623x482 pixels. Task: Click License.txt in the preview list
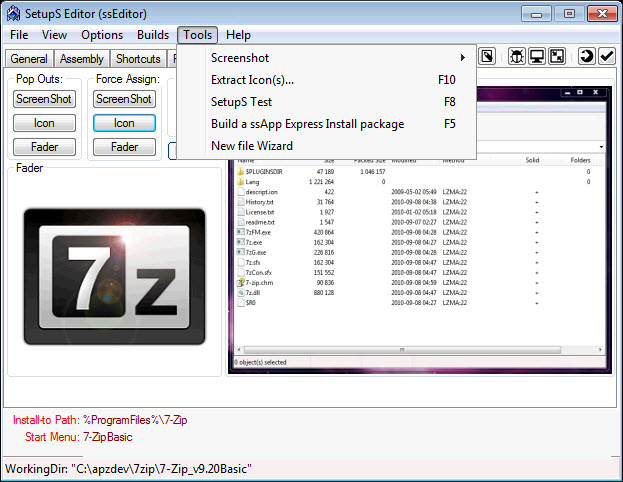[x=260, y=212]
